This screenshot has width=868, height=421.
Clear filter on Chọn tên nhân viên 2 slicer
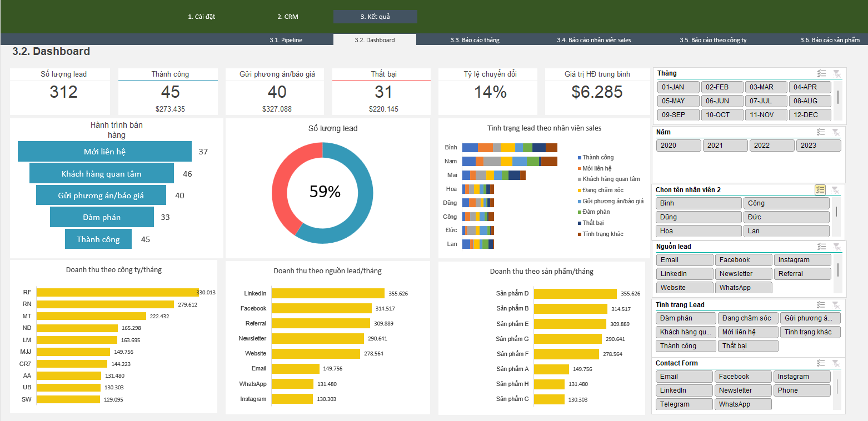[835, 190]
